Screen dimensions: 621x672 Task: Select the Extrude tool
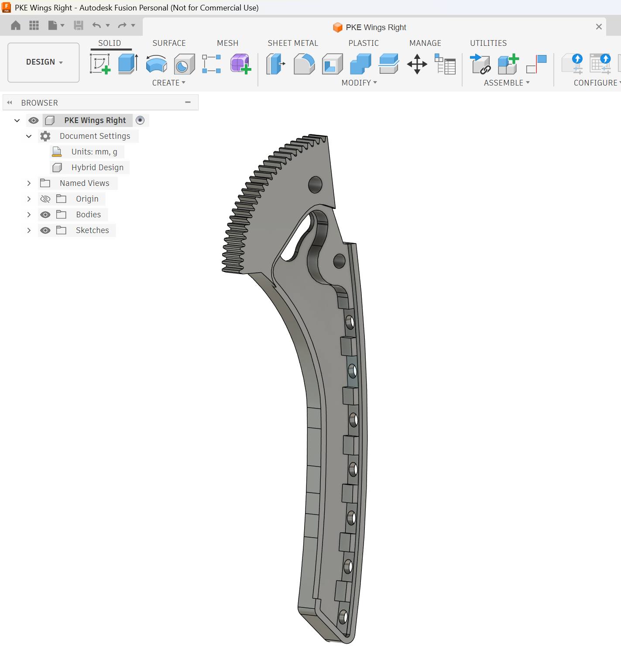click(x=128, y=64)
